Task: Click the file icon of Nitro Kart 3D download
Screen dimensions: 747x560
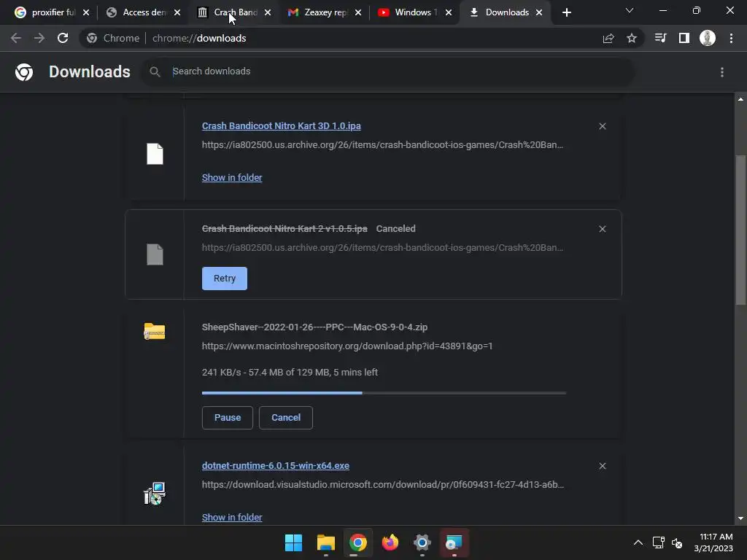Action: (155, 154)
